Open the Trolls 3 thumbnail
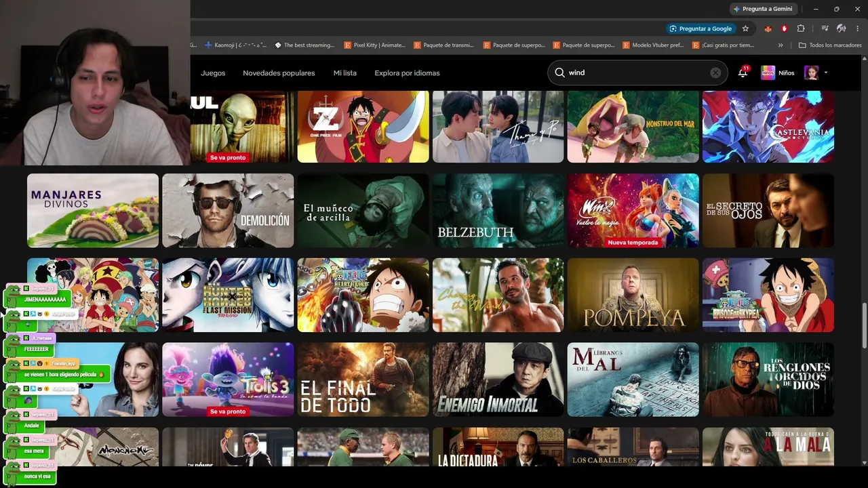This screenshot has height=488, width=868. [x=228, y=380]
